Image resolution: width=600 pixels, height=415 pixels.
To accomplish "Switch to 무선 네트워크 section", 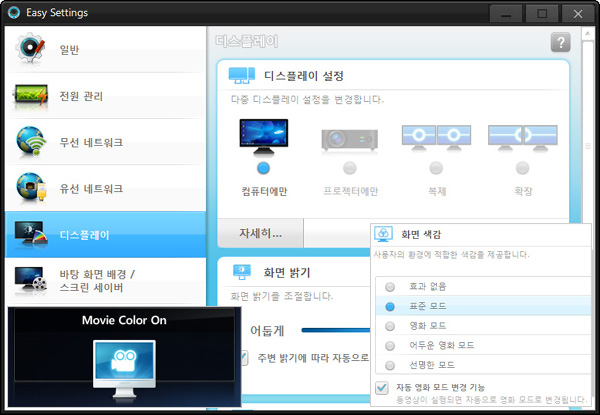I will click(x=106, y=142).
